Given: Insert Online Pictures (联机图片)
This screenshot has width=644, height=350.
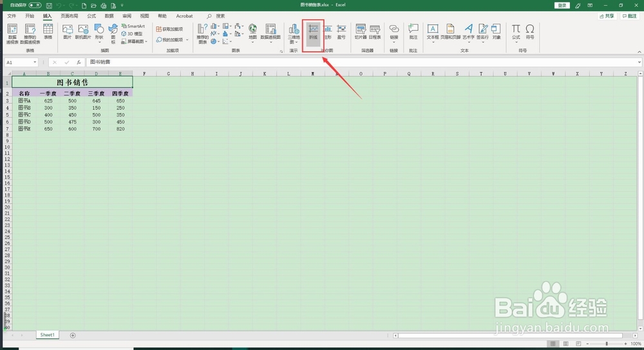Looking at the screenshot, I should [x=83, y=32].
